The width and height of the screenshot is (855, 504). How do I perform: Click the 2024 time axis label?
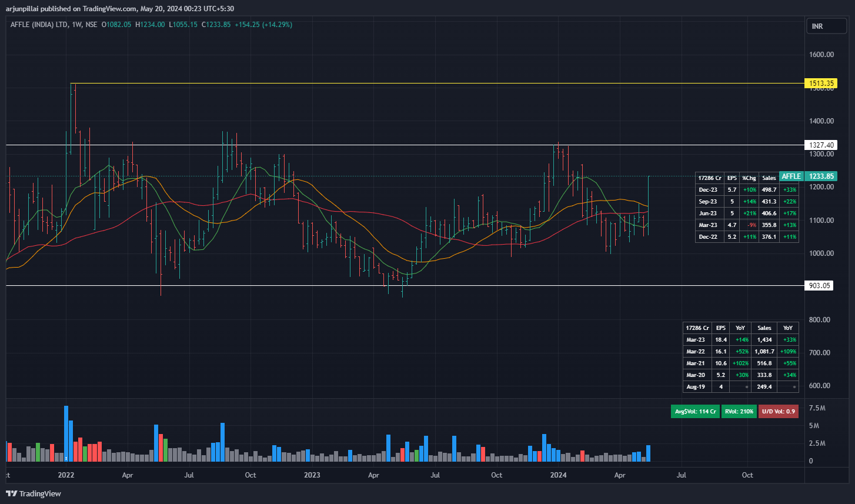click(x=557, y=475)
